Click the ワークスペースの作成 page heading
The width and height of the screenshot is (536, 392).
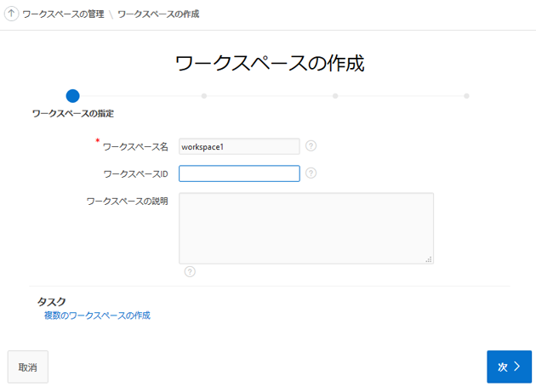(x=270, y=64)
